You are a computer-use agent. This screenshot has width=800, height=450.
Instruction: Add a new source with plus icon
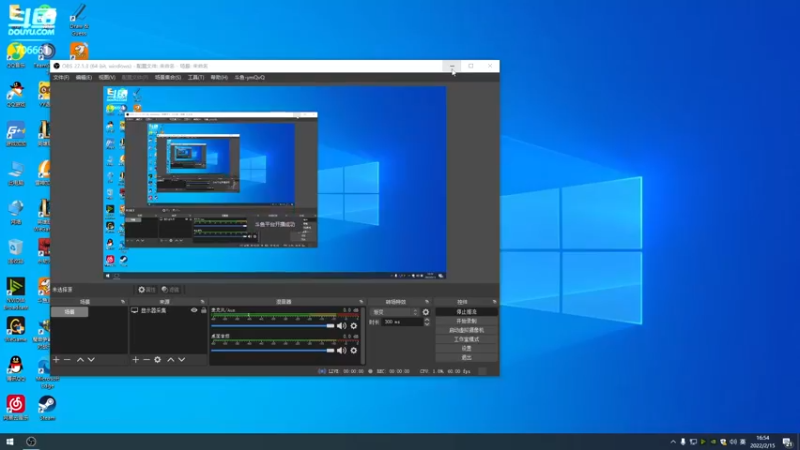[135, 360]
